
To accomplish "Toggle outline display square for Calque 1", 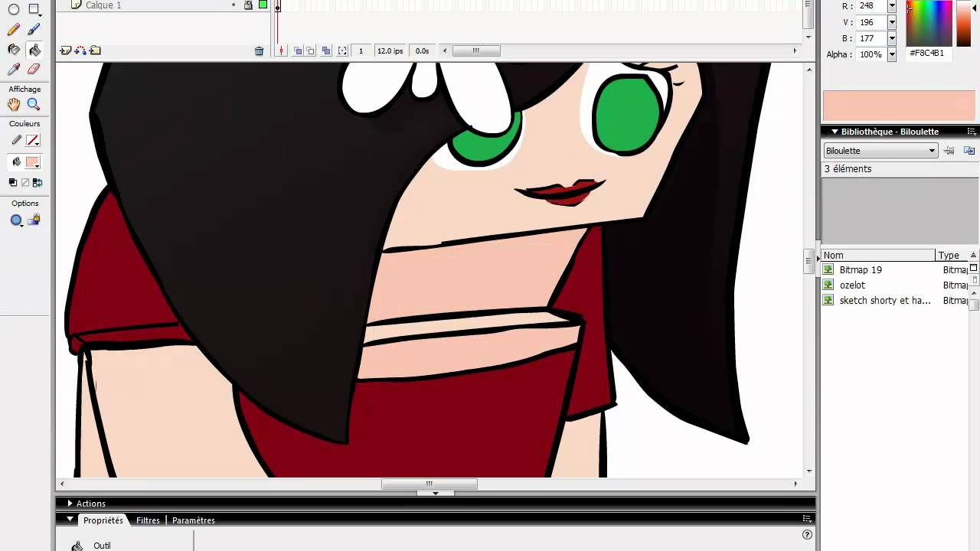I will [263, 5].
